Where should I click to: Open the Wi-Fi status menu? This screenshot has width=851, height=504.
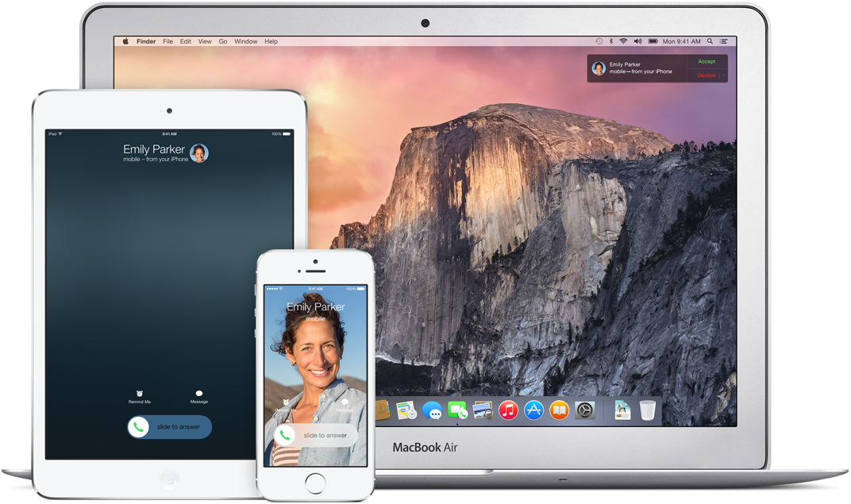624,41
